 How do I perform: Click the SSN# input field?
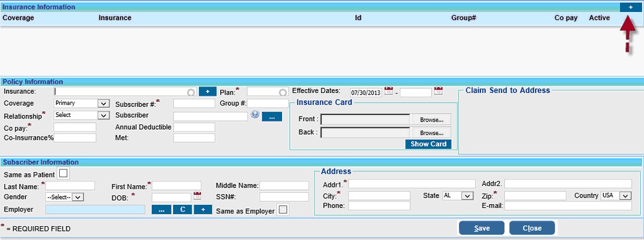284,197
